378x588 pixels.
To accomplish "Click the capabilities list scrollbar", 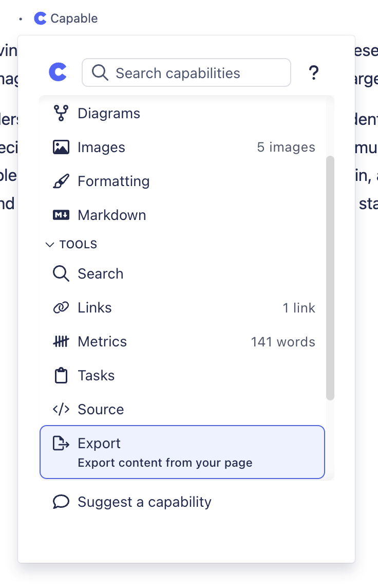I will 330,278.
